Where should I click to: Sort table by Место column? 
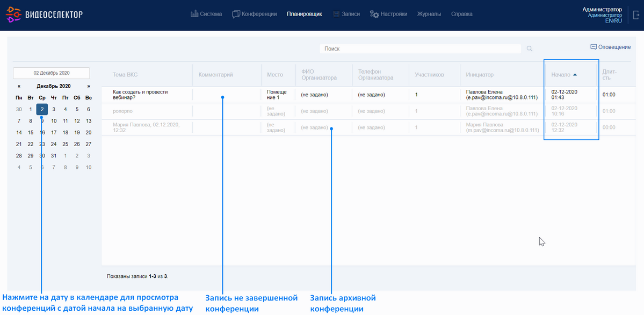coord(275,75)
